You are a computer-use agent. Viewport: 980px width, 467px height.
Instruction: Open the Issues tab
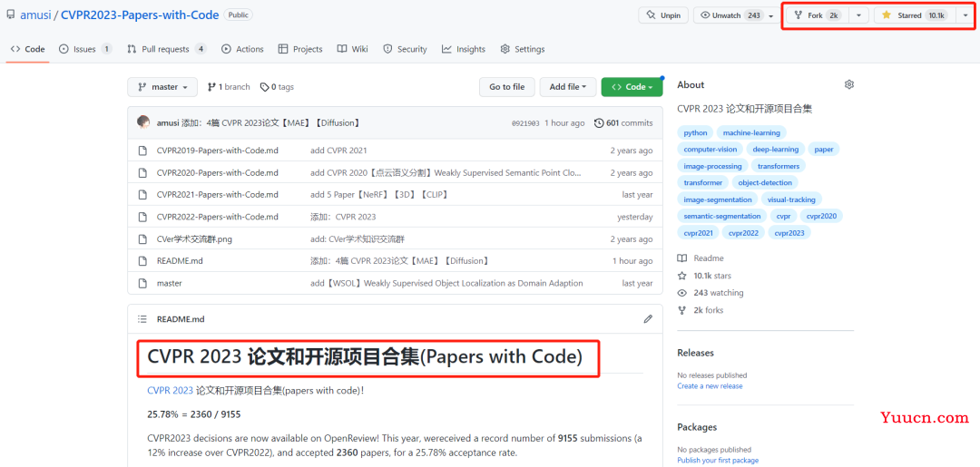click(x=85, y=49)
